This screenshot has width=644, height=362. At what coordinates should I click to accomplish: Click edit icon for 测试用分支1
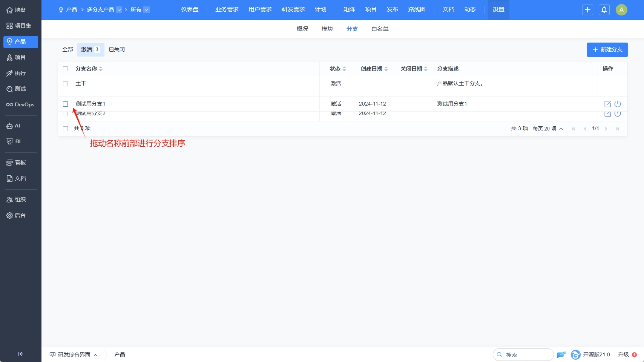607,104
